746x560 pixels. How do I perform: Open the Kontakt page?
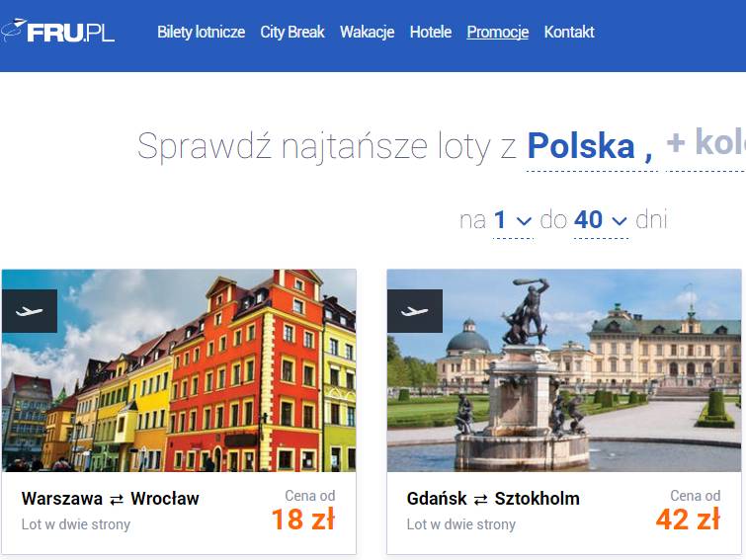[x=569, y=32]
